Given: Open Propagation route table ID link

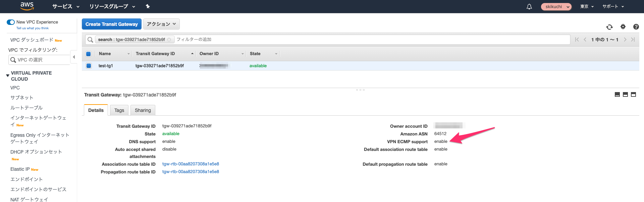Looking at the screenshot, I should (191, 172).
